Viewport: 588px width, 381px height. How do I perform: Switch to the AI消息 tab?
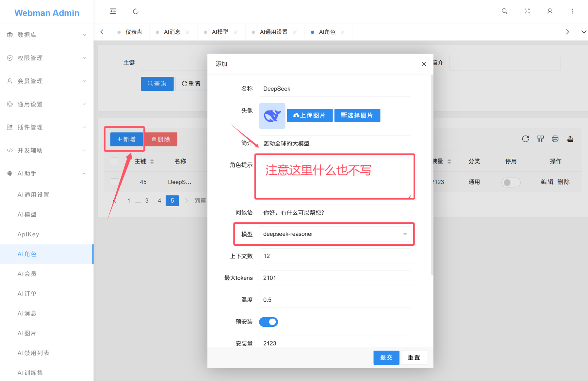[172, 32]
